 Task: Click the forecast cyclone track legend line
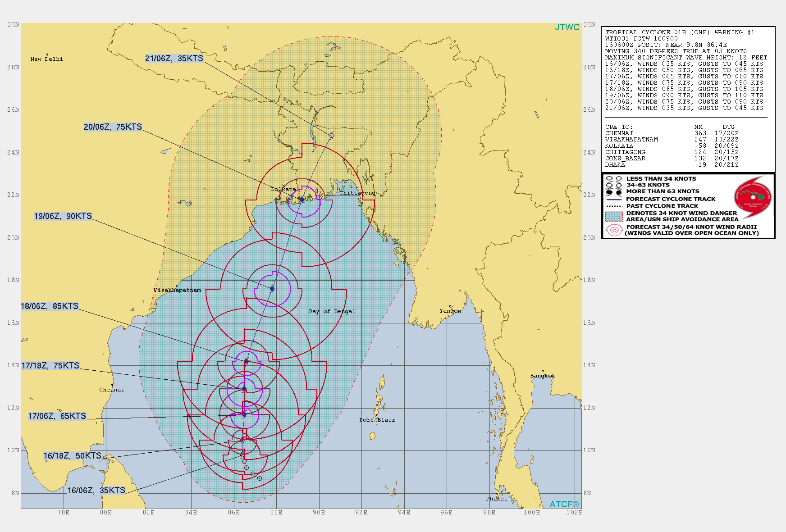(614, 199)
